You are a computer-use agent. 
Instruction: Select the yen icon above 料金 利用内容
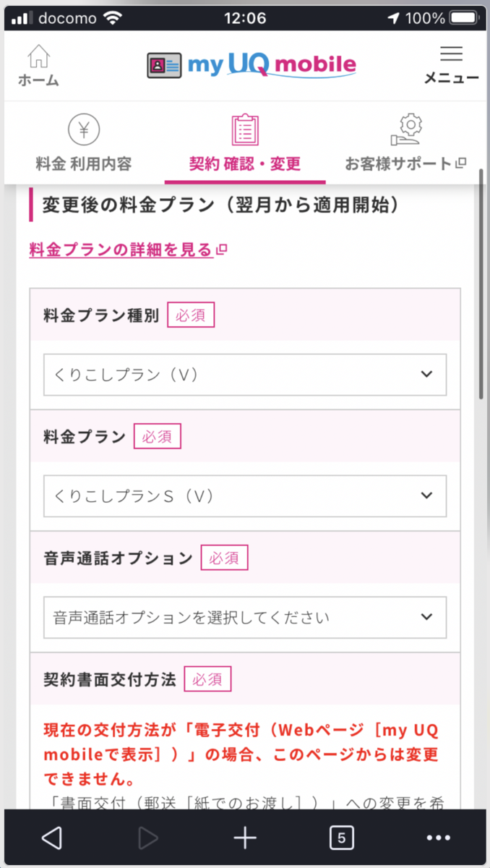(83, 129)
